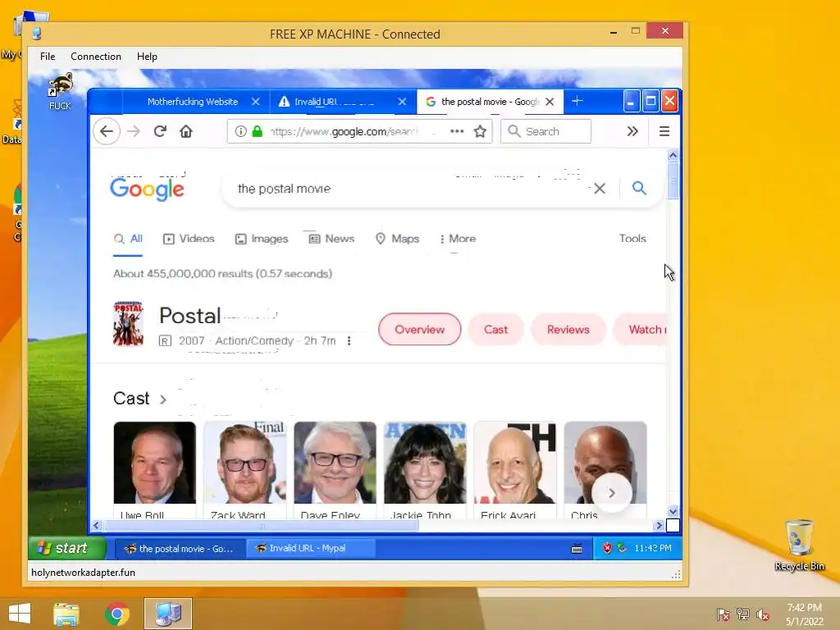Close the Motherfucking Website tab
Image resolution: width=840 pixels, height=630 pixels.
(256, 101)
